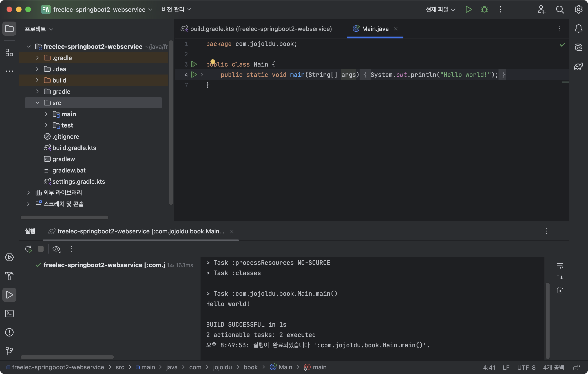Open the 현재 파일 run configuration dropdown
588x374 pixels.
click(440, 10)
